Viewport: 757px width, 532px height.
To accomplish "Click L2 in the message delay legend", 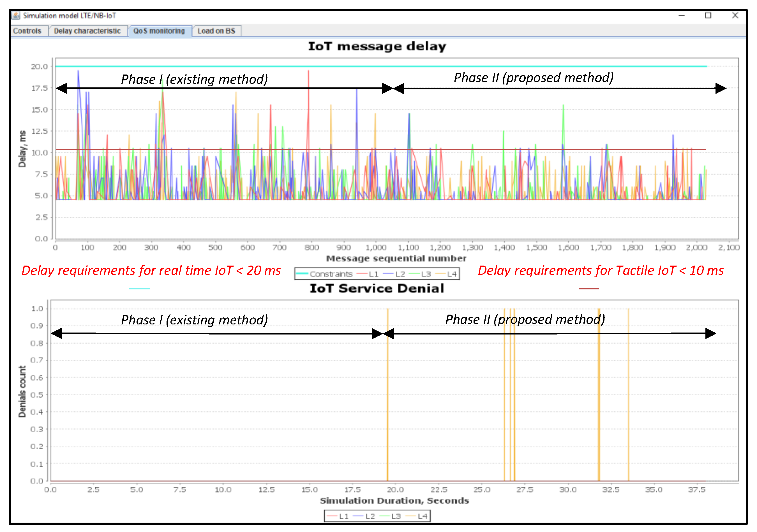I will [x=400, y=274].
